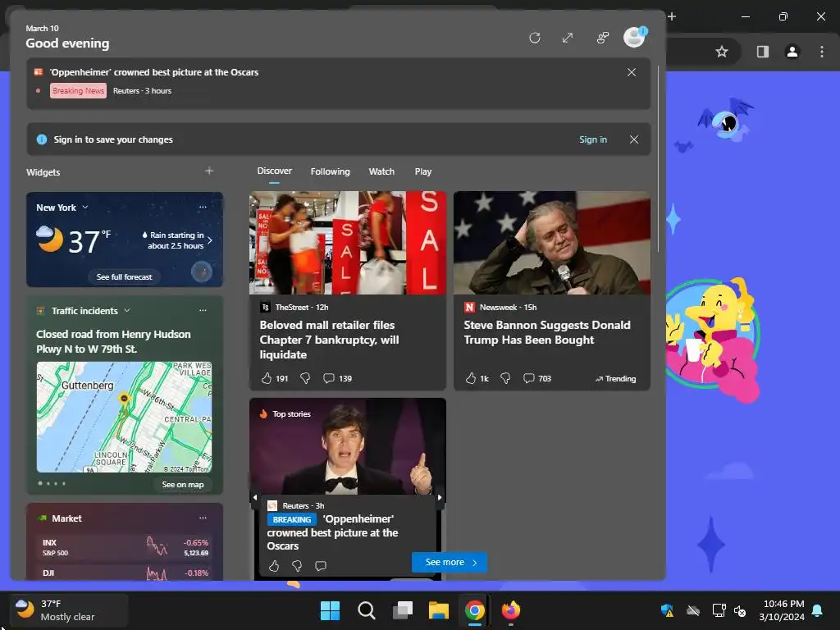Click the Sign in link

[x=592, y=139]
